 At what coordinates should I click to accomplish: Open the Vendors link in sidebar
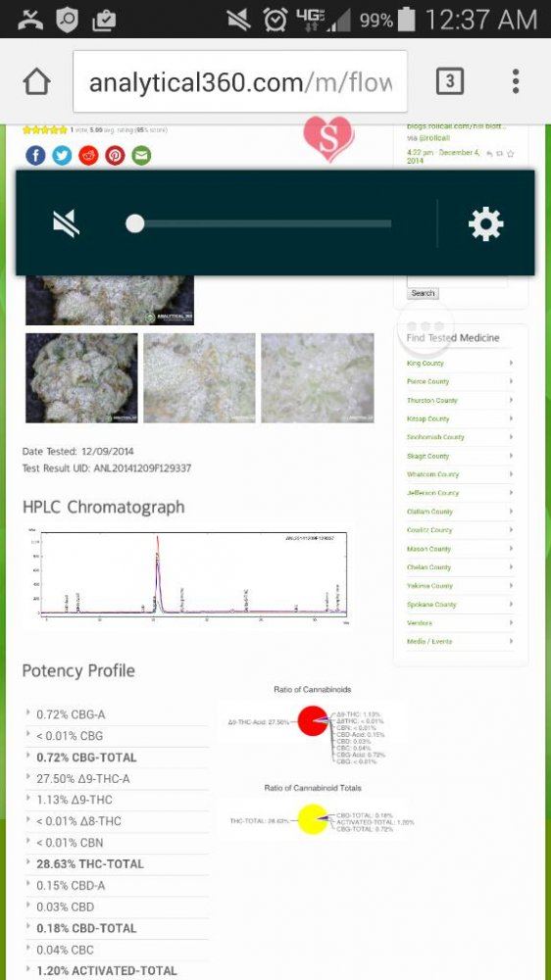(461, 623)
